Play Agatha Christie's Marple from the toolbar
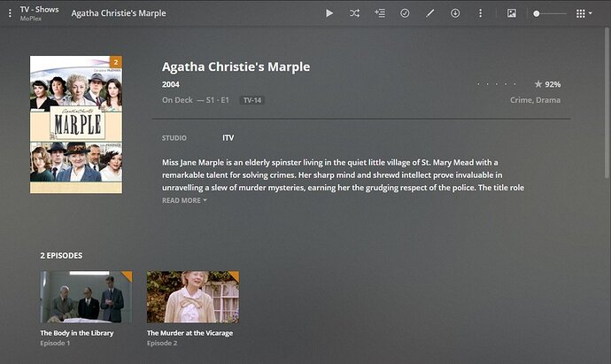 pos(329,13)
